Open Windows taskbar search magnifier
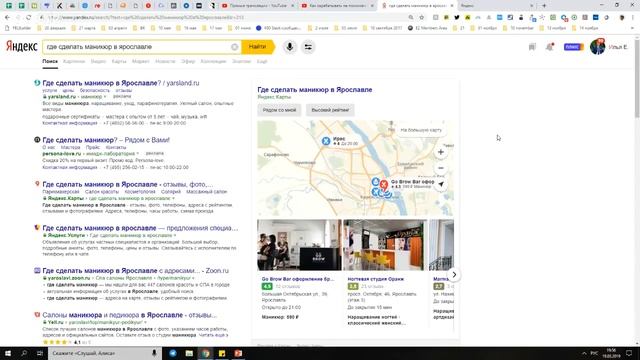The width and height of the screenshot is (640, 360). (24, 353)
